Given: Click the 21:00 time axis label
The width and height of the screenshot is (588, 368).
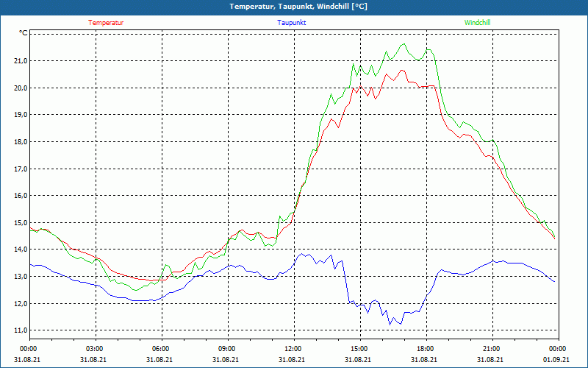Looking at the screenshot, I should (x=492, y=349).
